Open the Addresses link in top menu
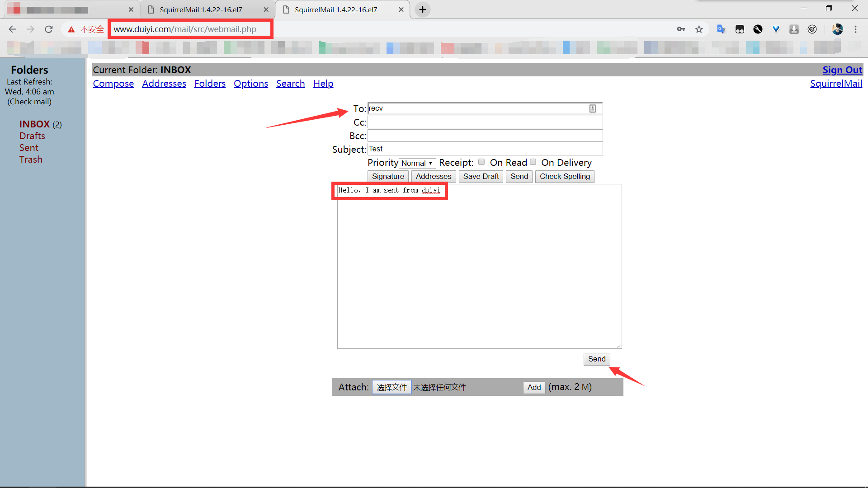Viewport: 868px width, 488px height. click(x=164, y=84)
